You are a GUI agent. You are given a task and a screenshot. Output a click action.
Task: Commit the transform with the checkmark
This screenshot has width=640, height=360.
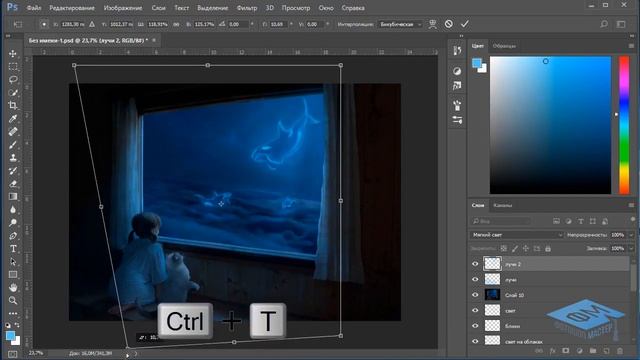pyautogui.click(x=464, y=24)
